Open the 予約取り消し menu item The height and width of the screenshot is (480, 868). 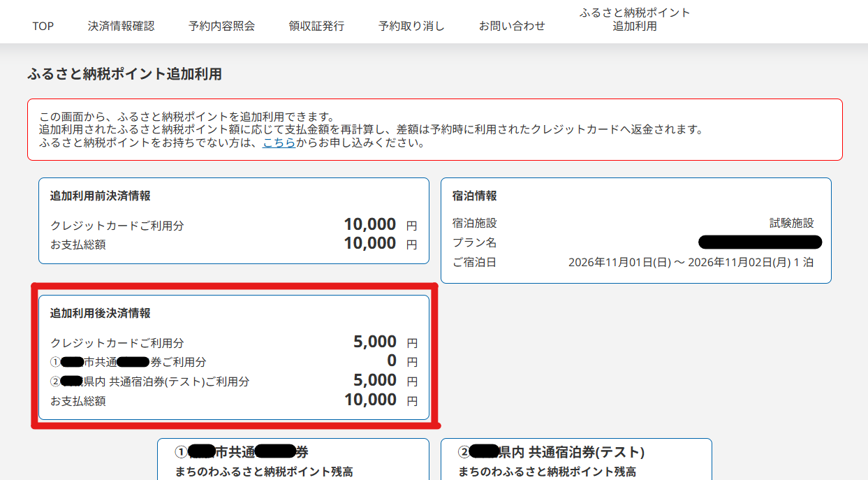[x=411, y=26]
